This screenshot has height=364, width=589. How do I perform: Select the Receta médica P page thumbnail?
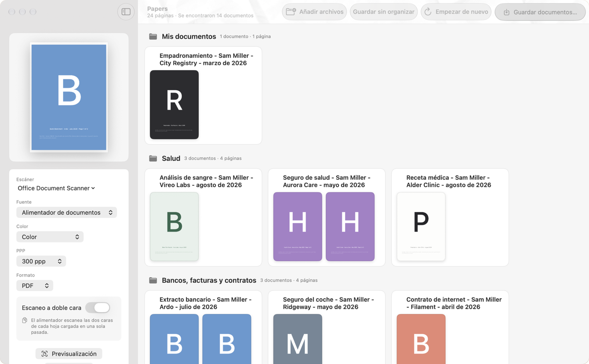[x=421, y=226]
